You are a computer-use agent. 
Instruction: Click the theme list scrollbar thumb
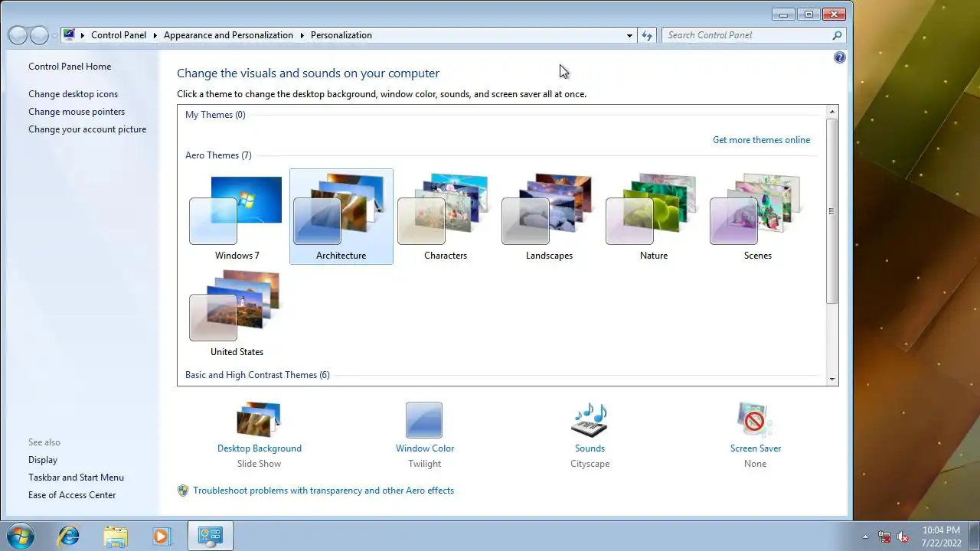click(x=832, y=212)
